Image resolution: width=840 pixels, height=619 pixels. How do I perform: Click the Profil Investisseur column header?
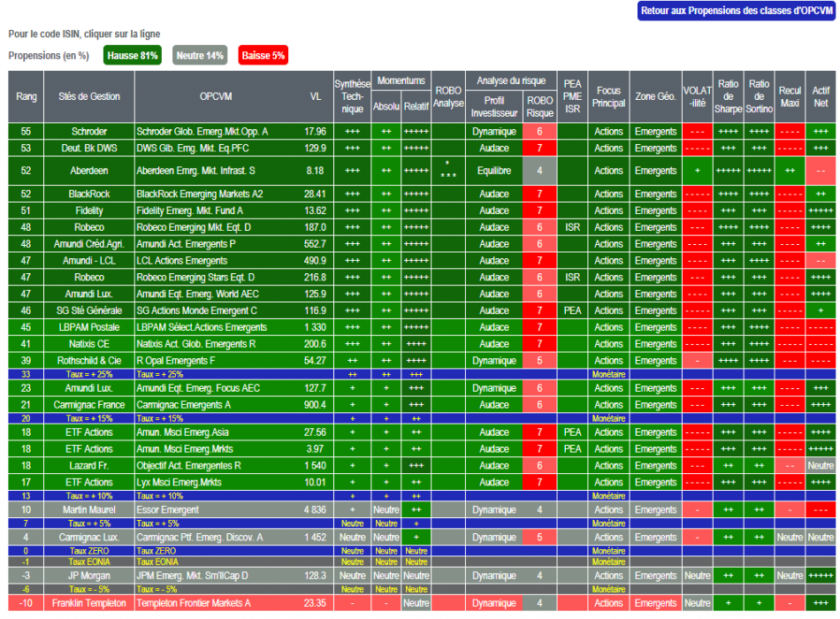pyautogui.click(x=494, y=107)
